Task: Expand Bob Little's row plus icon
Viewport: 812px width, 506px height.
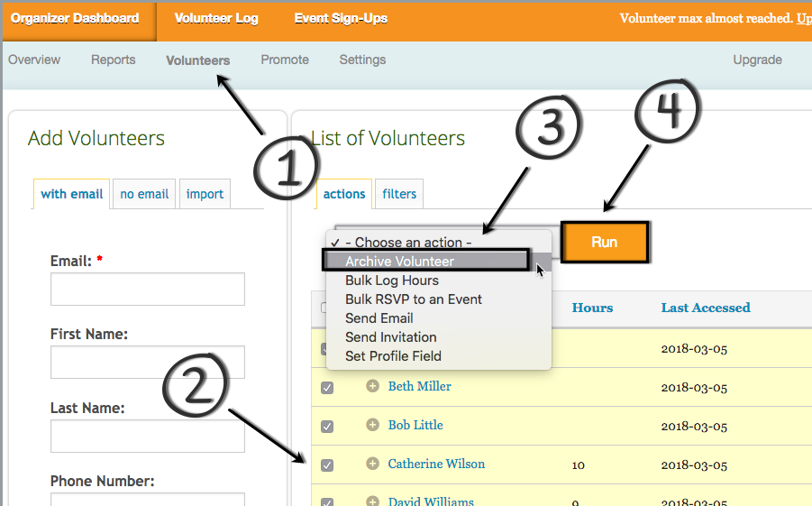Action: click(372, 425)
